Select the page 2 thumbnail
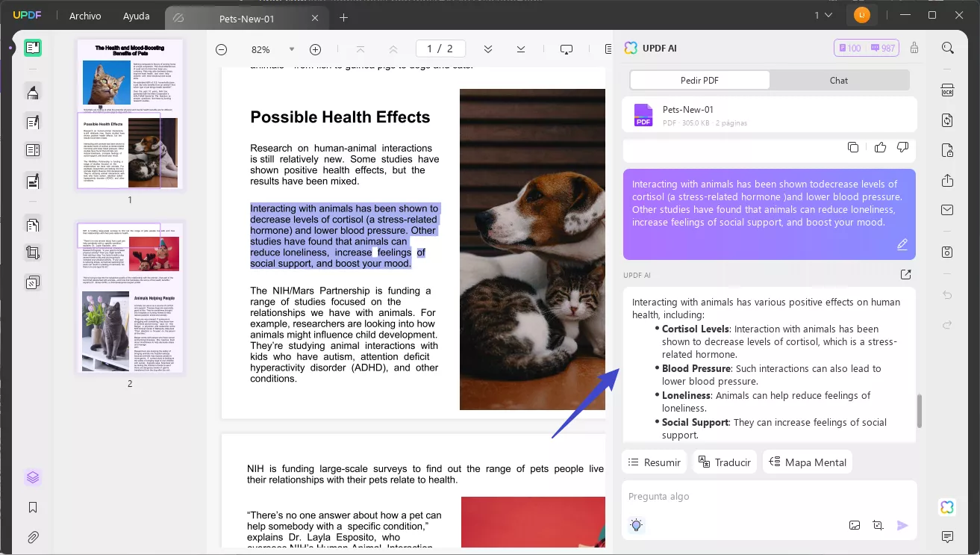 click(130, 297)
